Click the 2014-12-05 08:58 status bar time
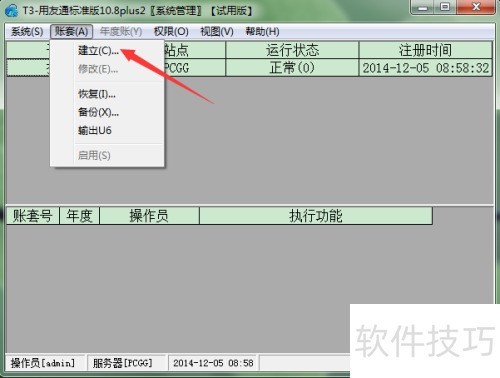Viewport: 500px width, 378px height. click(213, 363)
